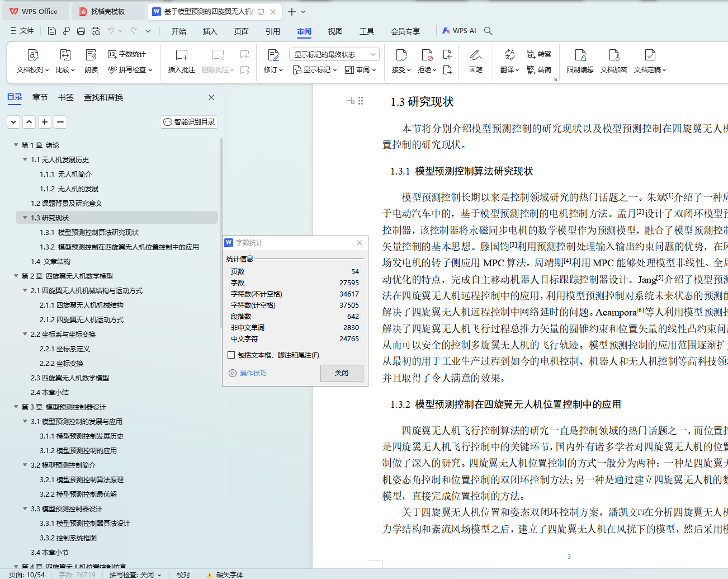Viewport: 728px width, 579px height.
Task: Collapse 第2章 四旋翼无人机数学模型 node
Action: click(16, 276)
